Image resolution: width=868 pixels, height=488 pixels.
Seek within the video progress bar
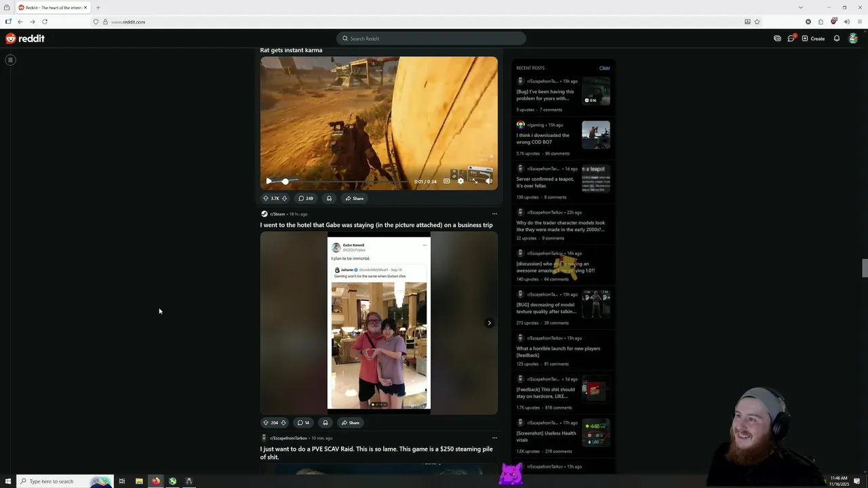click(x=344, y=181)
